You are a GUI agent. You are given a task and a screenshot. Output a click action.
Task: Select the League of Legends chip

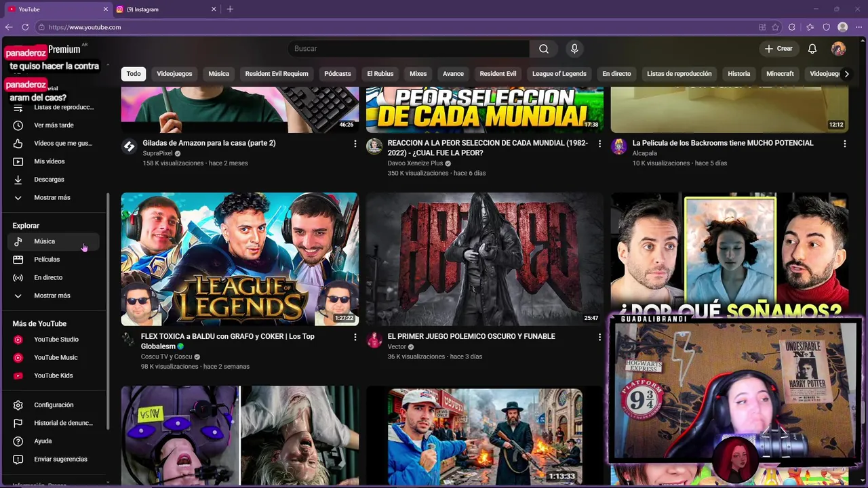click(559, 74)
